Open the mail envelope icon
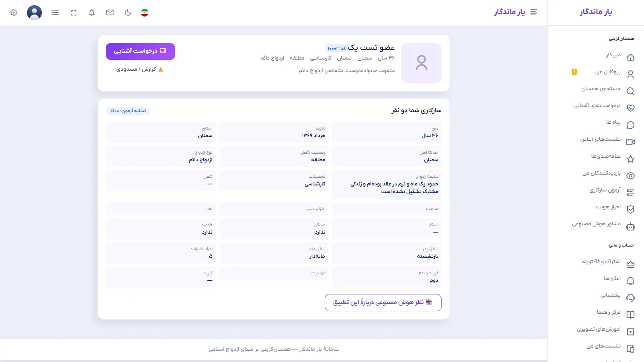The height and width of the screenshot is (362, 644). tap(110, 12)
